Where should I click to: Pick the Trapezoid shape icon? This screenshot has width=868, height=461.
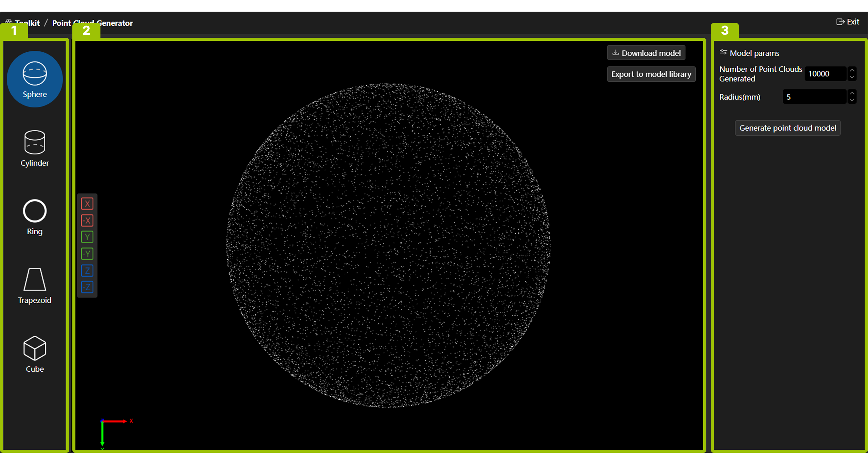(35, 285)
